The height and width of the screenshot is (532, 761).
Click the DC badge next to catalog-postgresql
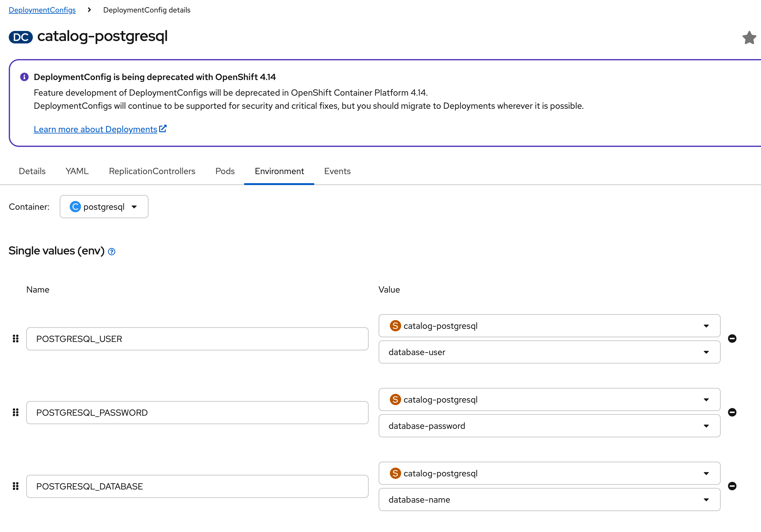(x=20, y=37)
